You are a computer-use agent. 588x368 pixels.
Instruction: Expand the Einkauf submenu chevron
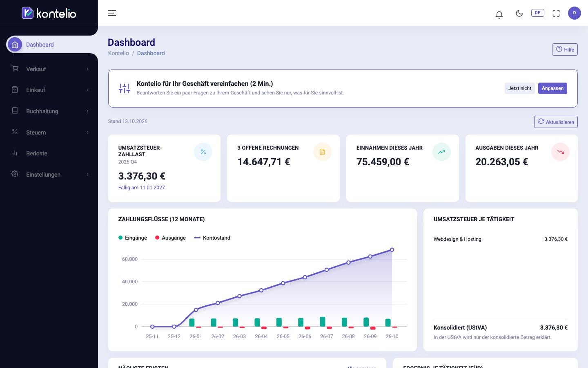(x=87, y=90)
